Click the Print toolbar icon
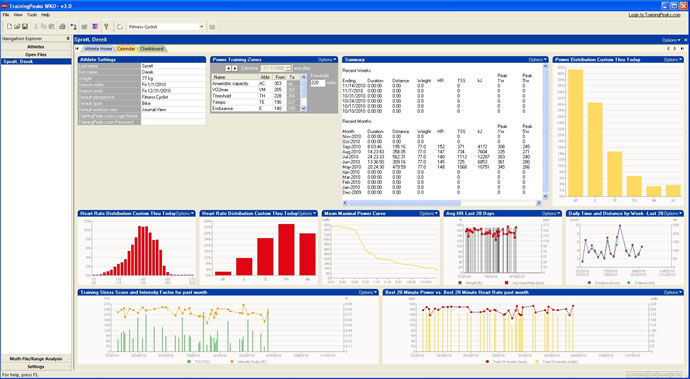The width and height of the screenshot is (690, 379). coord(62,27)
